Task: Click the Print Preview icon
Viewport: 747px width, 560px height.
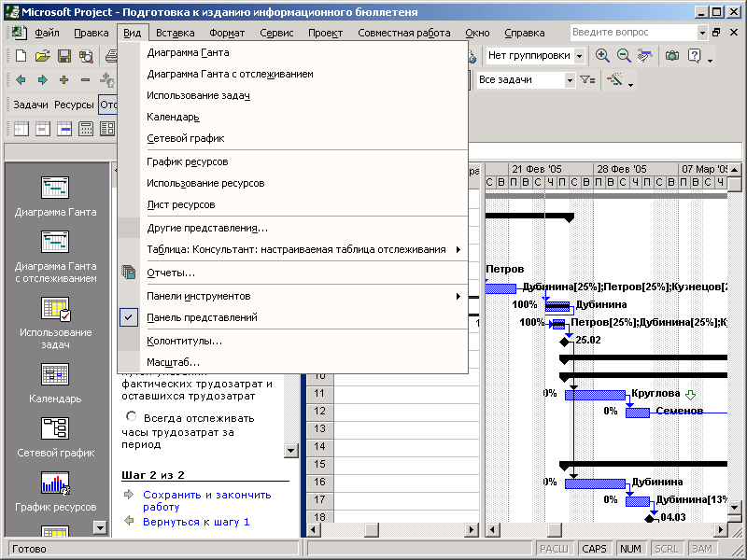Action: [x=86, y=56]
